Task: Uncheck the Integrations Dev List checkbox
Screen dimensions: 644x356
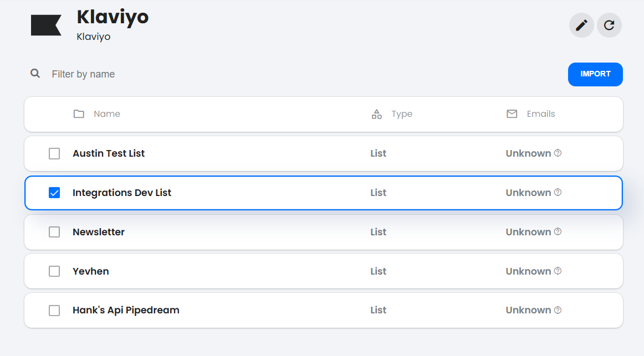Action: tap(54, 193)
